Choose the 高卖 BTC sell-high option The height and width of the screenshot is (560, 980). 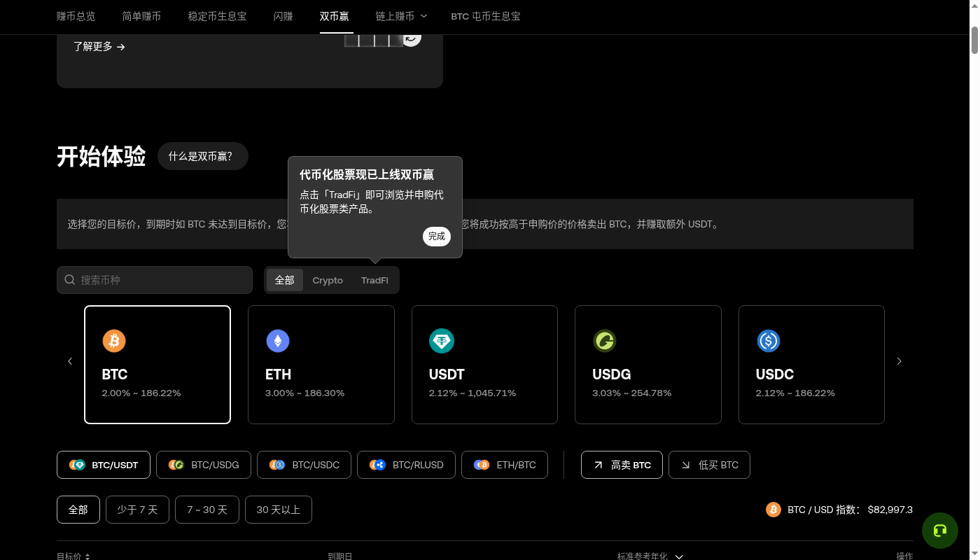[x=622, y=465]
